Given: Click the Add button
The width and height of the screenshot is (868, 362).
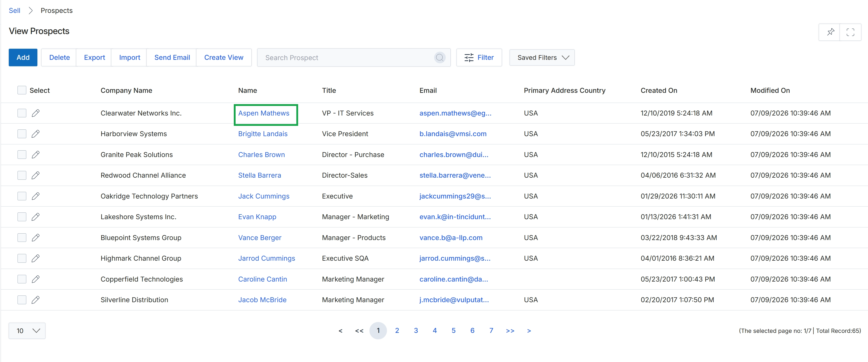Looking at the screenshot, I should coord(23,58).
